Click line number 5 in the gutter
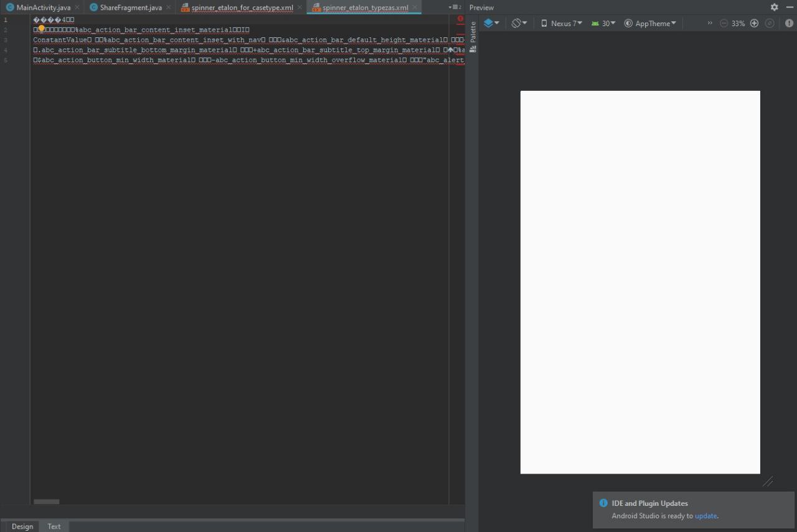 (x=6, y=60)
